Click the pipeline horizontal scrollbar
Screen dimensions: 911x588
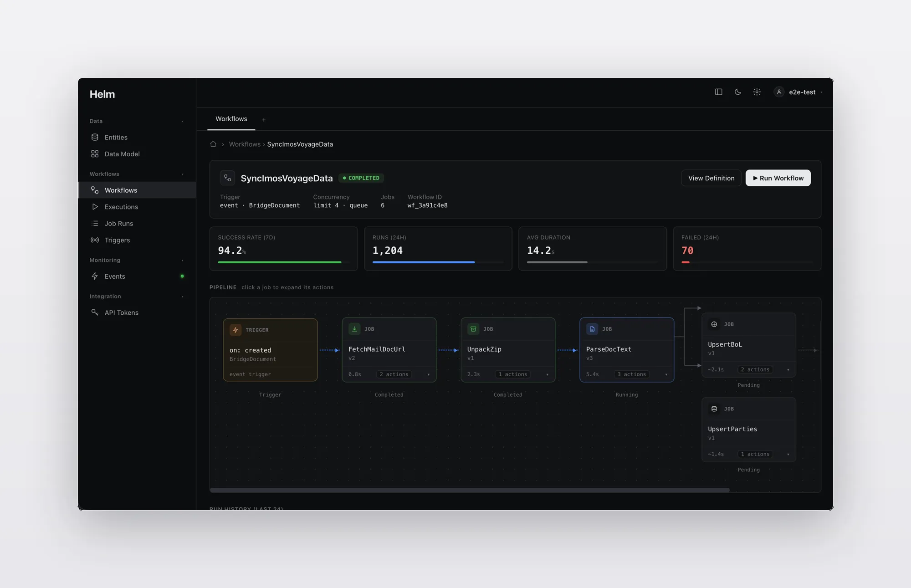470,490
